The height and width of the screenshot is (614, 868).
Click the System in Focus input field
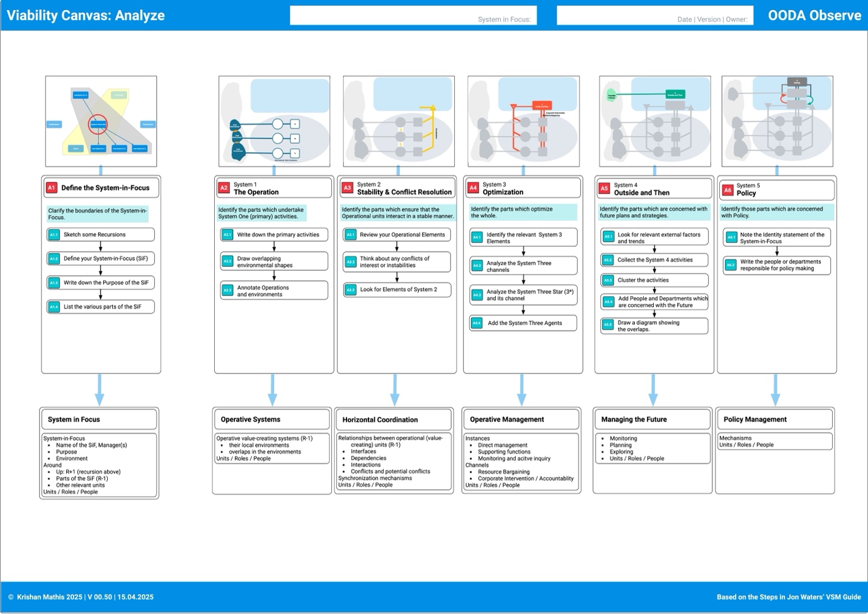(413, 15)
